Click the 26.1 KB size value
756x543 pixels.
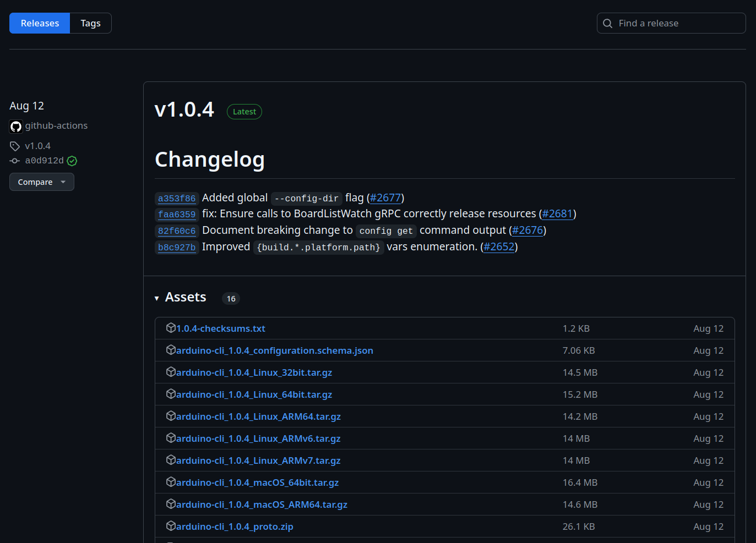click(x=579, y=526)
